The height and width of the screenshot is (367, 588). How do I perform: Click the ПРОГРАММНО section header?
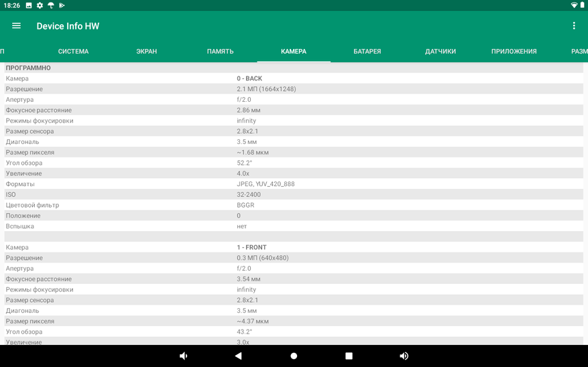tap(28, 68)
